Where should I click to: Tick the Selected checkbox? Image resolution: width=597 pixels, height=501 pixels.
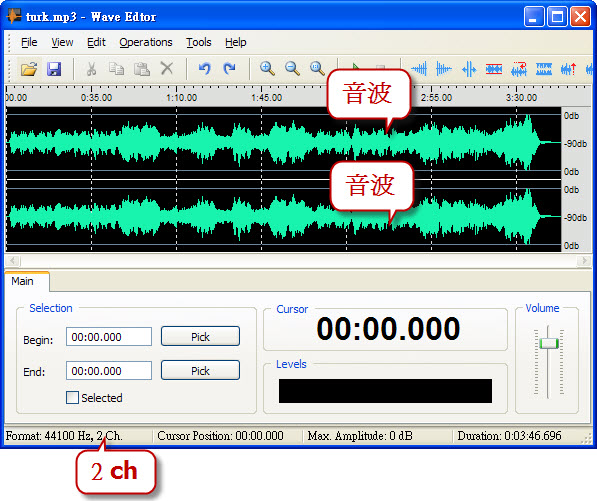tap(72, 397)
